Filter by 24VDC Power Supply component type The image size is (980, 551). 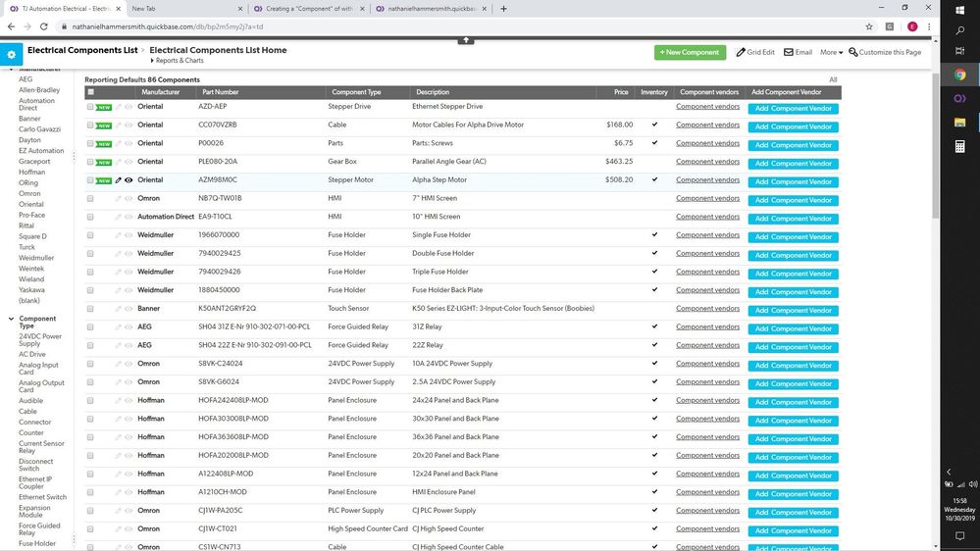(40, 340)
